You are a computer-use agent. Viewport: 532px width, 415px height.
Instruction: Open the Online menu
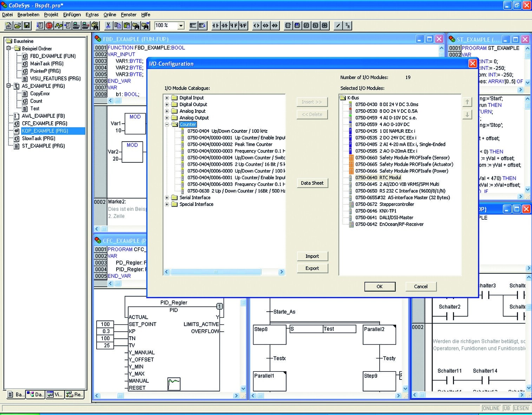click(x=109, y=14)
